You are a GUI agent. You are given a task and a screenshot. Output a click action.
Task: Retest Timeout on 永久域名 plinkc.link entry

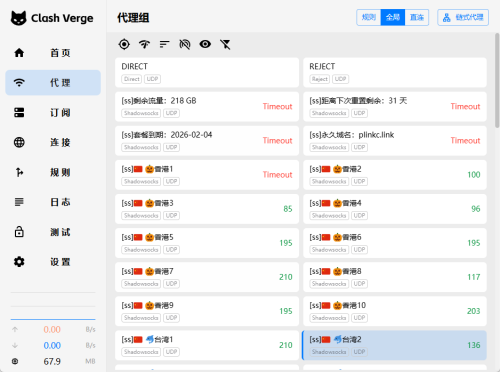point(465,141)
